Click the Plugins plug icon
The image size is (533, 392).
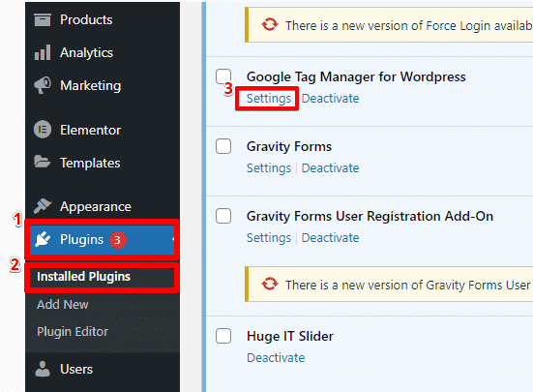tap(43, 239)
